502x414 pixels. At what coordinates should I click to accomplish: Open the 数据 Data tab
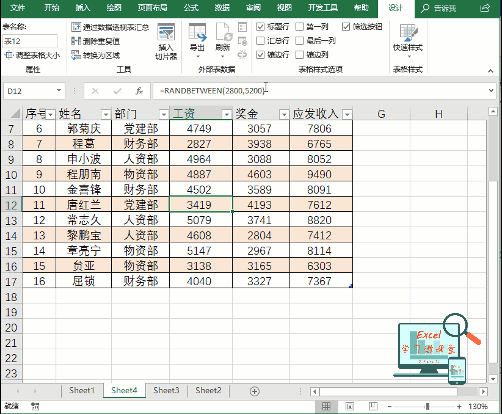click(x=222, y=8)
